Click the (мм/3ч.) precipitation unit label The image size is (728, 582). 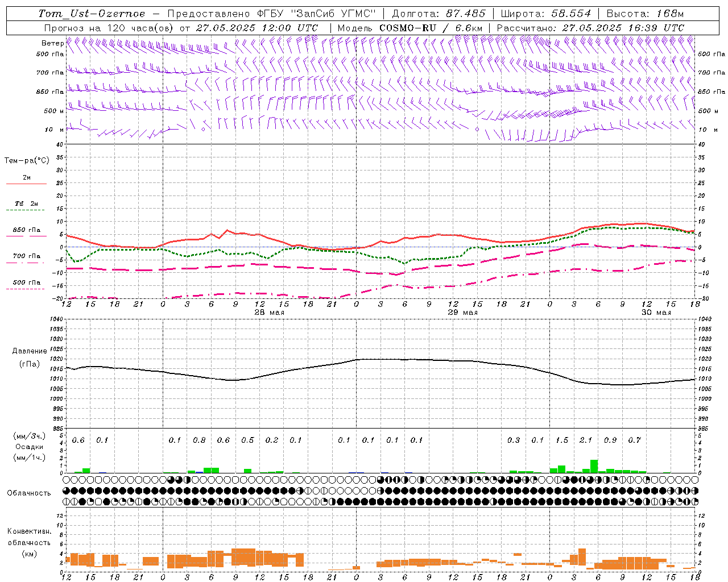pyautogui.click(x=30, y=436)
